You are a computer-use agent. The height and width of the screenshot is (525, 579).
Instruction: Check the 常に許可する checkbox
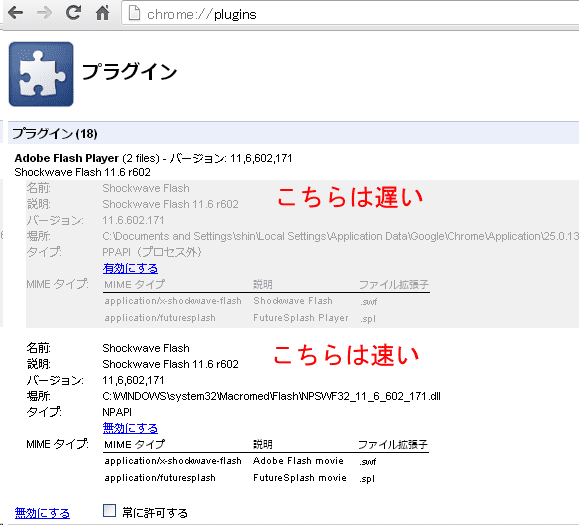click(109, 511)
